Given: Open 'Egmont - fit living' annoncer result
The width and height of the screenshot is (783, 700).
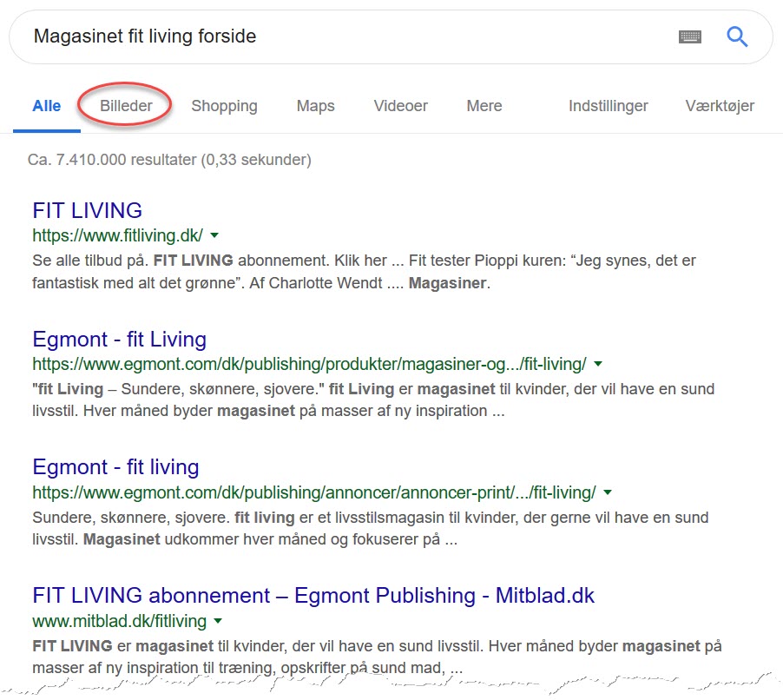Looking at the screenshot, I should [115, 466].
